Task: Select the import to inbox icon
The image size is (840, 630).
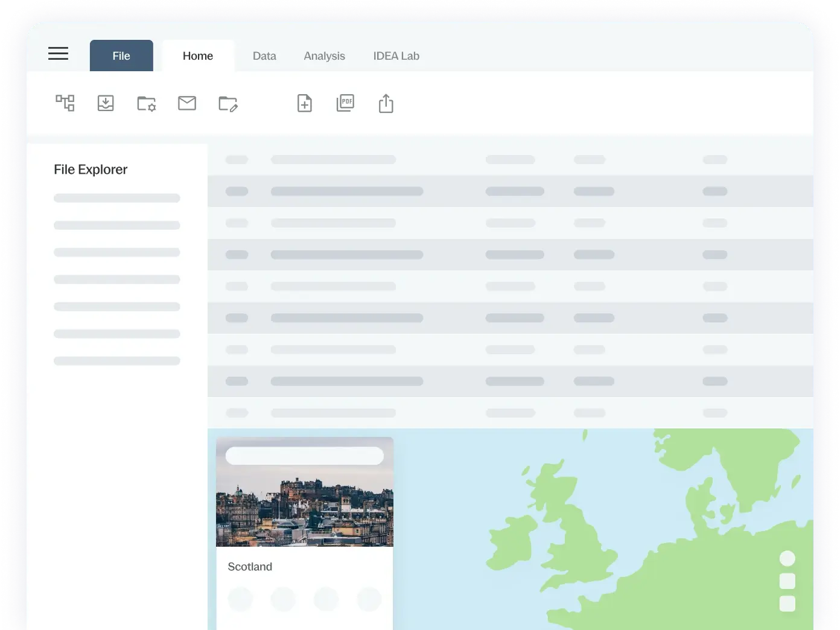Action: click(x=106, y=103)
